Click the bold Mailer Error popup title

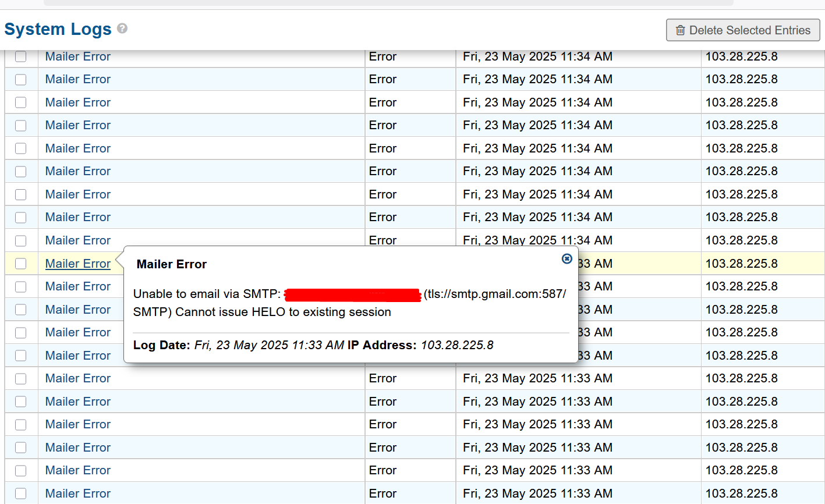pos(172,264)
